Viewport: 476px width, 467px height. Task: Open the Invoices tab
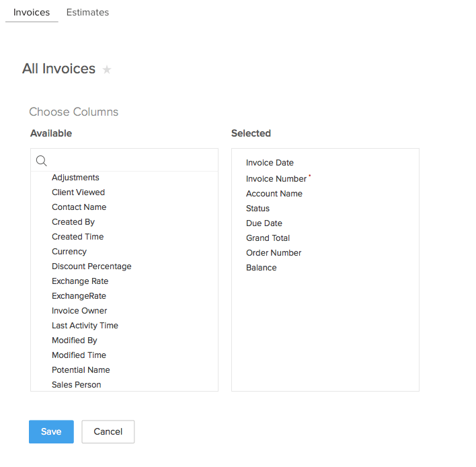click(x=32, y=12)
